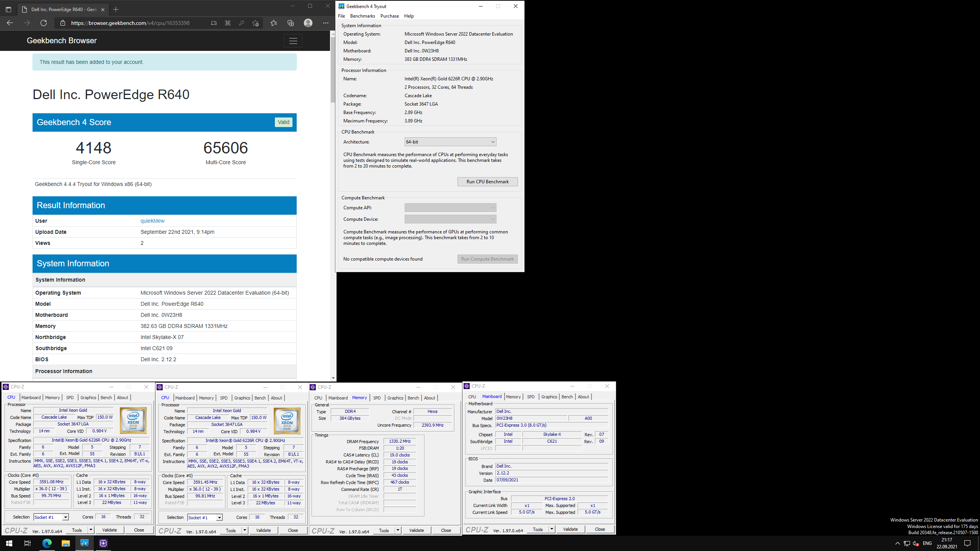
Task: Open Geekbench Help menu
Action: pos(409,16)
